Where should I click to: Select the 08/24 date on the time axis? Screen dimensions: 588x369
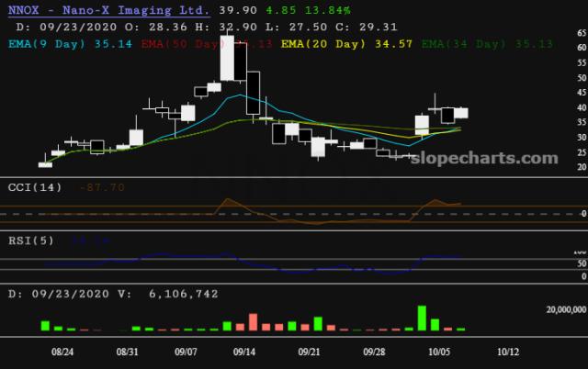(x=63, y=351)
